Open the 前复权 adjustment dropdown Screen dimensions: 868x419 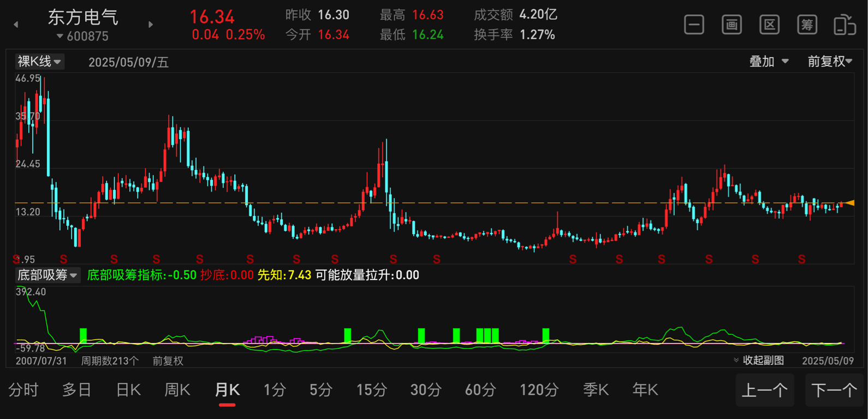[830, 62]
